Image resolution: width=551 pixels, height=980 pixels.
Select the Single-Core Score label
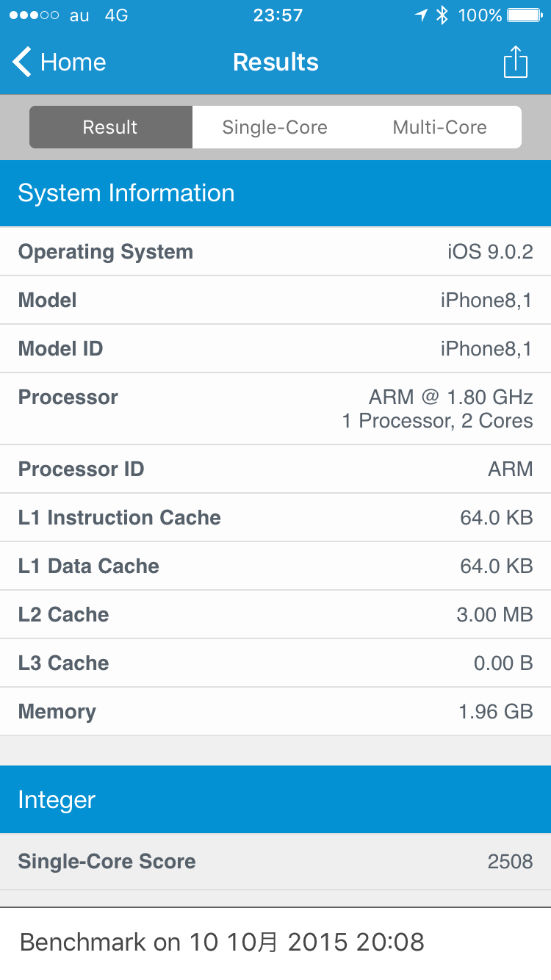[x=107, y=862]
